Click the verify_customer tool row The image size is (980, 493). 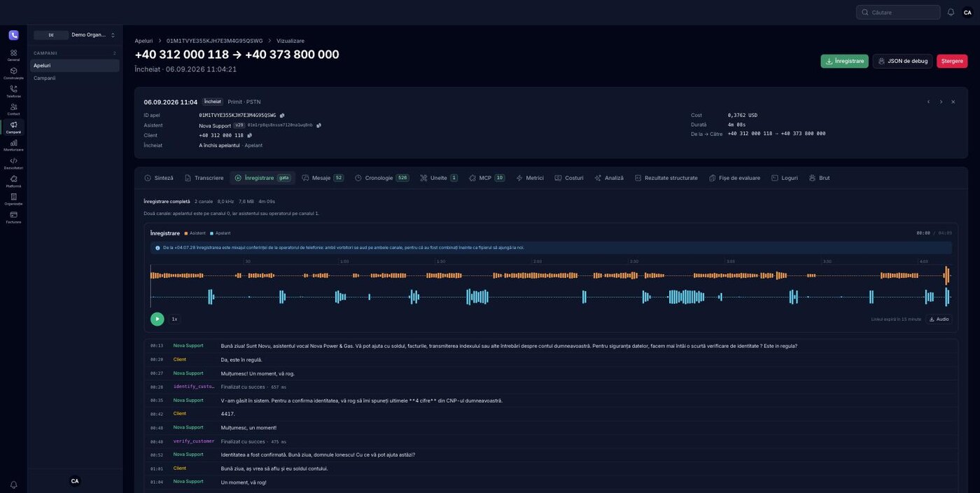[x=551, y=441]
